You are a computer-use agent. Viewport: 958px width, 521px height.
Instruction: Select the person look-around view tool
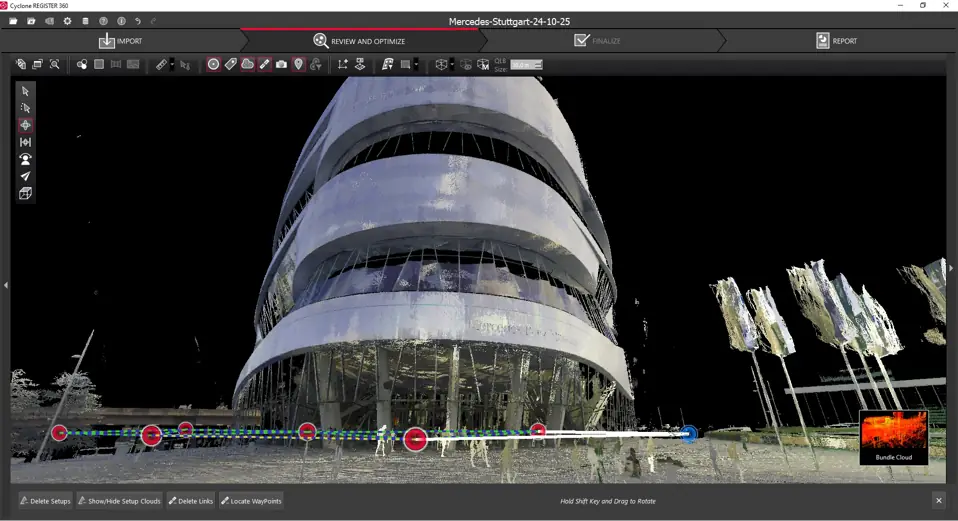click(x=25, y=159)
